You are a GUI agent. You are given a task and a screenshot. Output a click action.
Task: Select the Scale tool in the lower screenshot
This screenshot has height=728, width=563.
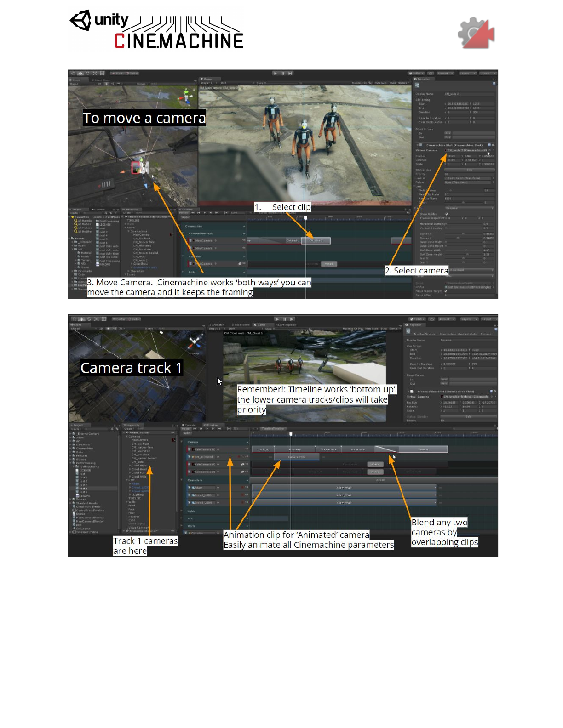[x=96, y=319]
